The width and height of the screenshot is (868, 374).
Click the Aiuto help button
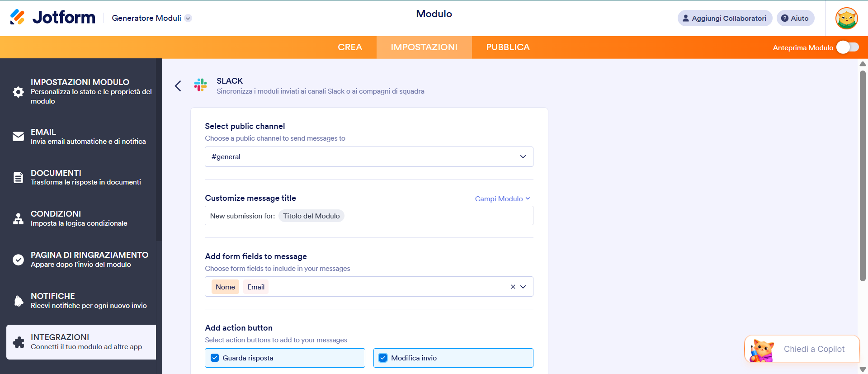(x=795, y=18)
